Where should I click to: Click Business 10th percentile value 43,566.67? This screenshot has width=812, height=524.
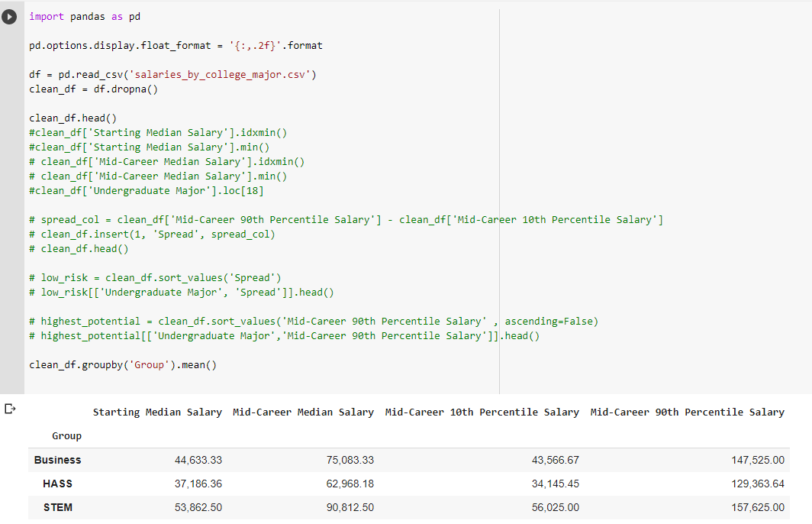point(555,460)
